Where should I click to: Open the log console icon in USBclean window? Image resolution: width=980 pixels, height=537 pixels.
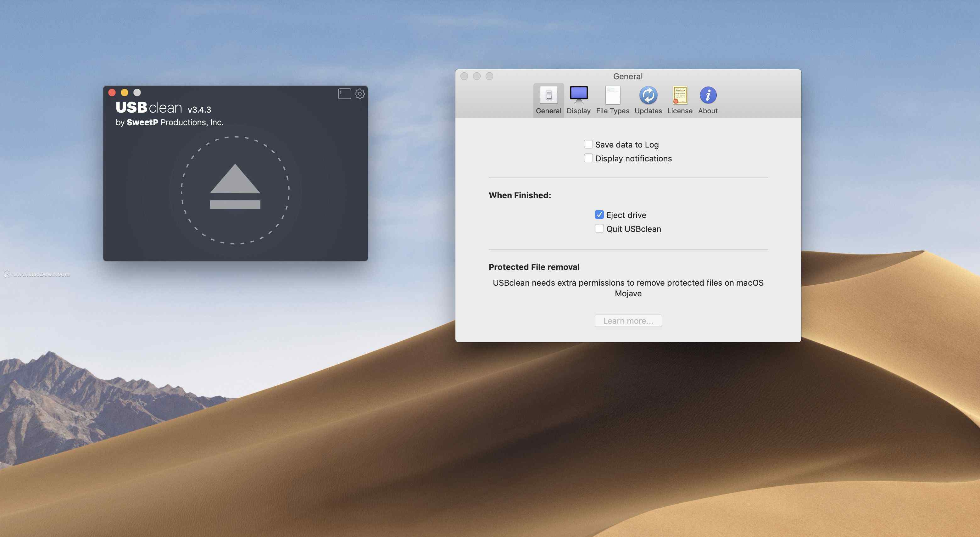[x=344, y=94]
